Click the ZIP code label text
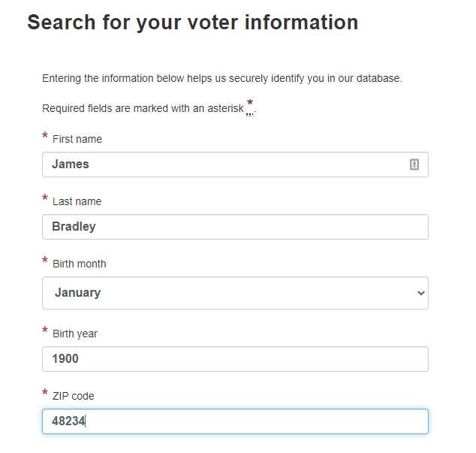The width and height of the screenshot is (476, 453). pos(74,396)
